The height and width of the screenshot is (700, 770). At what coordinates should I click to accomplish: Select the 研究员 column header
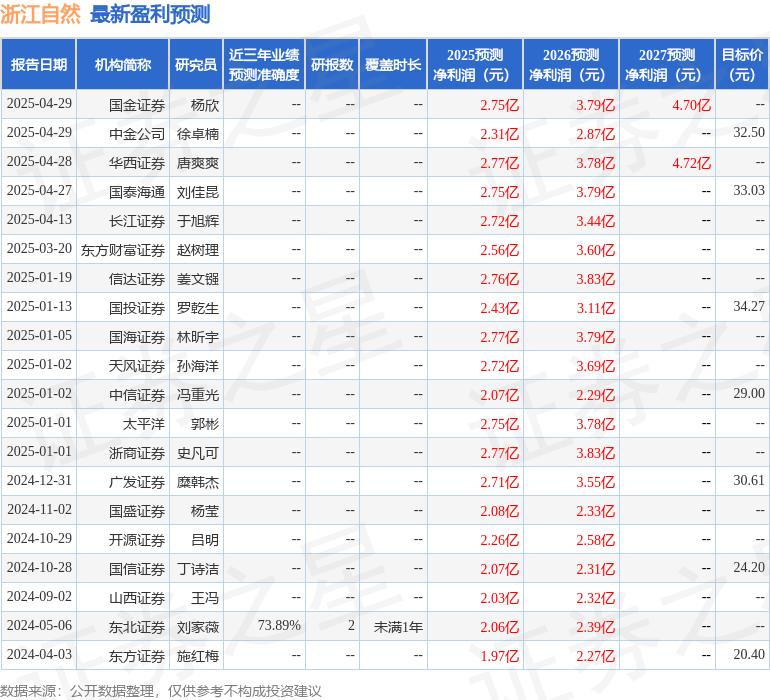[195, 65]
